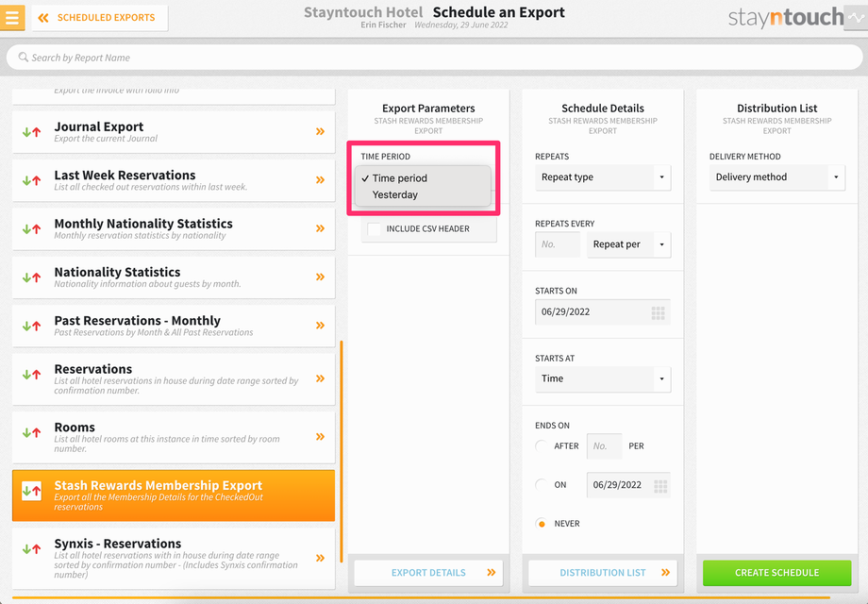Select the Never radio button
Viewport: 868px width, 604px height.
(x=542, y=524)
